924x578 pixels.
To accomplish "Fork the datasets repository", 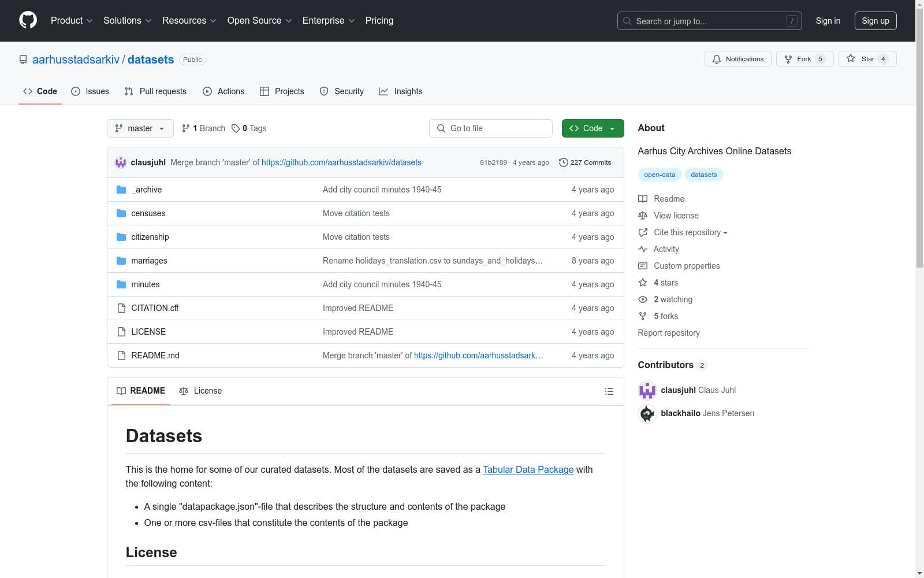I will (804, 59).
